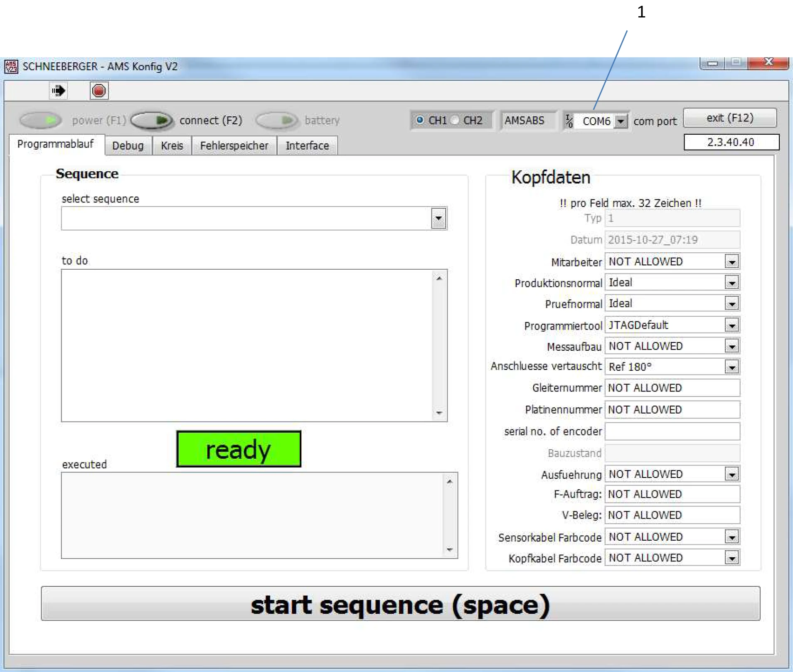Select the CH2 radio button
Image resolution: width=793 pixels, height=672 pixels.
click(456, 121)
